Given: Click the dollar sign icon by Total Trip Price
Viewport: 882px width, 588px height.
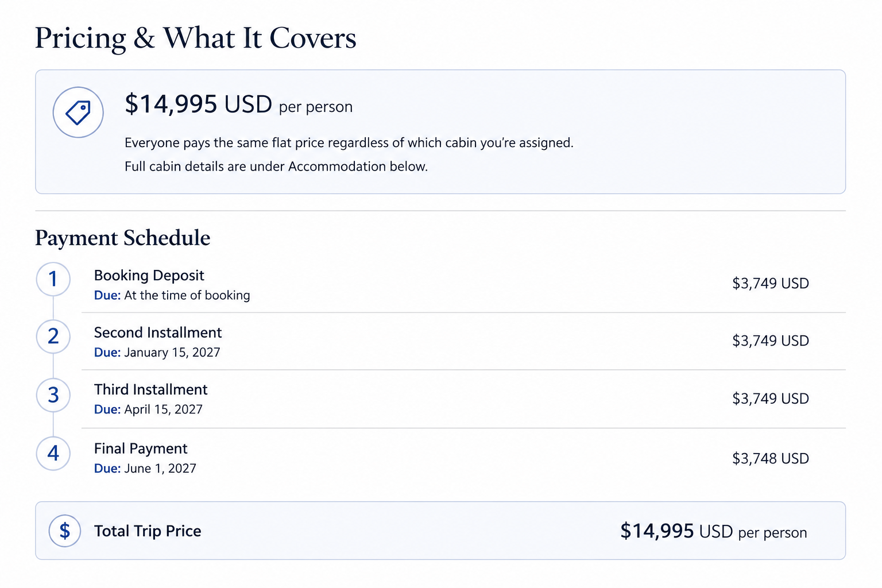Looking at the screenshot, I should 65,531.
